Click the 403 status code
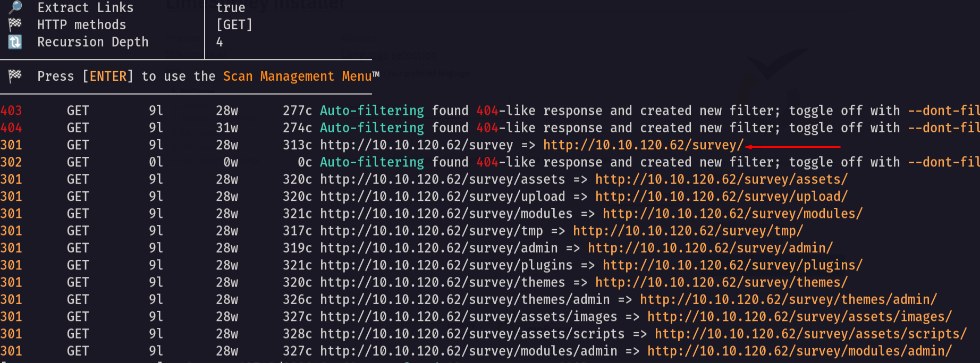980x363 pixels. coord(11,111)
